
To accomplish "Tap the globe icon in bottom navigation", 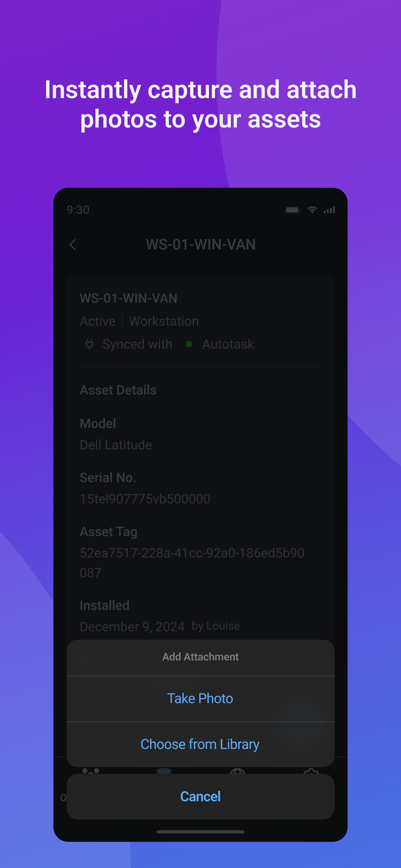I will point(237,771).
